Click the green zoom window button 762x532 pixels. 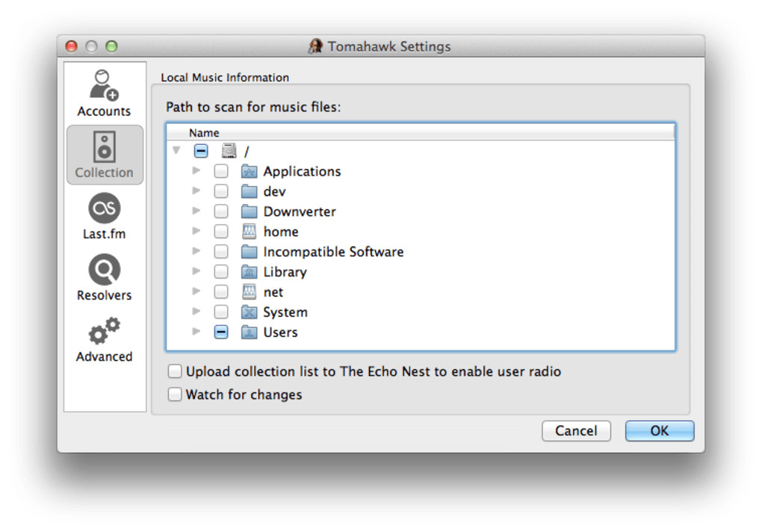[x=112, y=46]
